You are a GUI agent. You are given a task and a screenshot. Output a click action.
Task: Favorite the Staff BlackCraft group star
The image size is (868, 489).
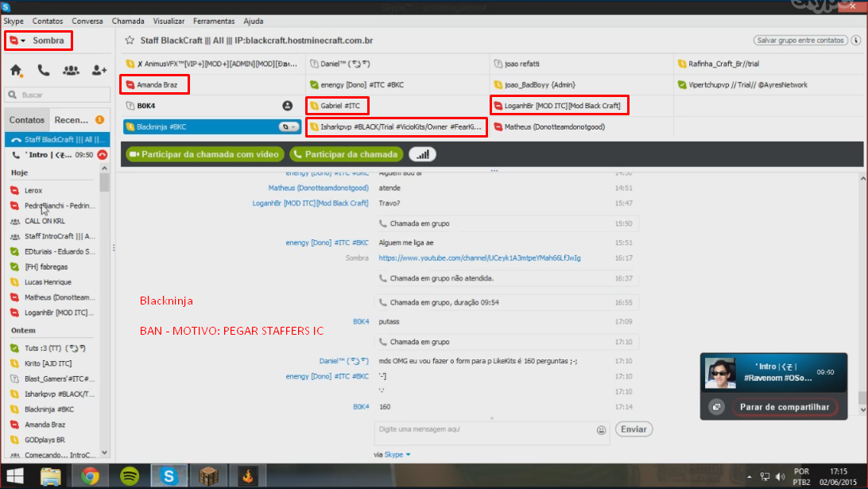(x=130, y=41)
